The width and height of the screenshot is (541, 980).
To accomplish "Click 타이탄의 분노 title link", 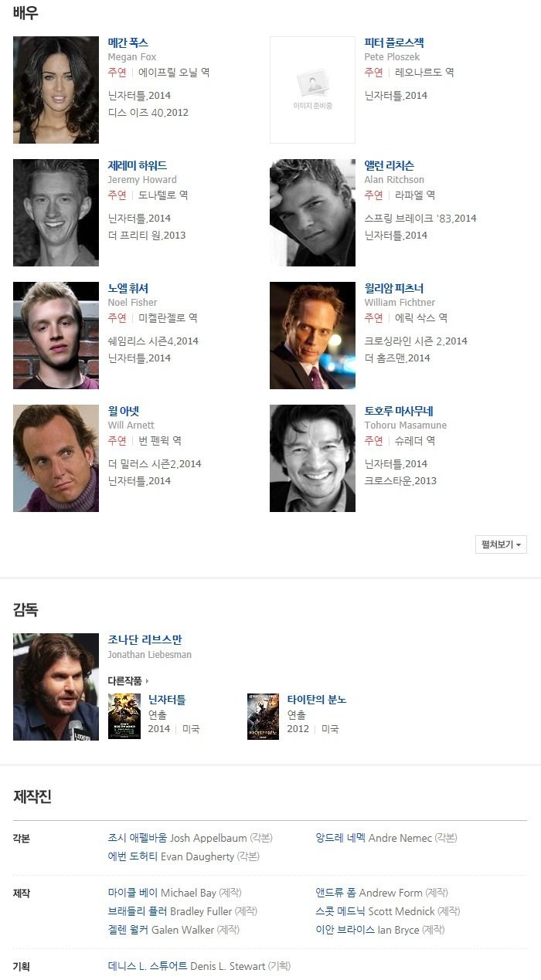I will pos(317,700).
